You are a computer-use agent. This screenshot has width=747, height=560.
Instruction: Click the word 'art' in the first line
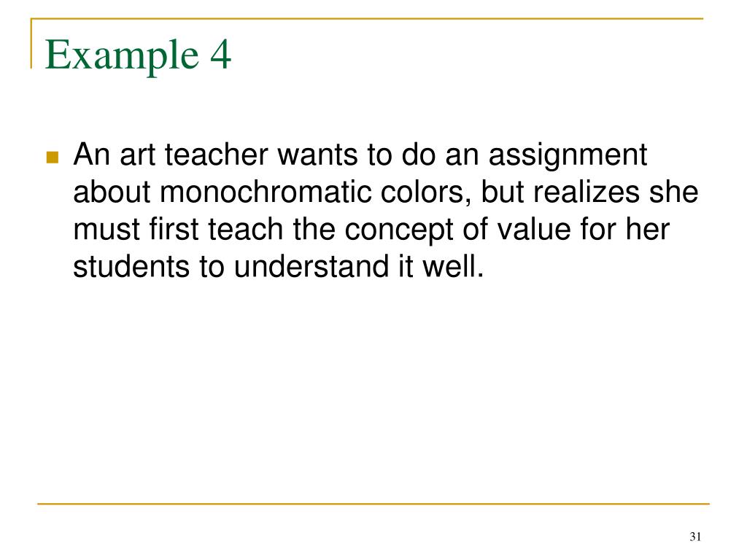[138, 156]
